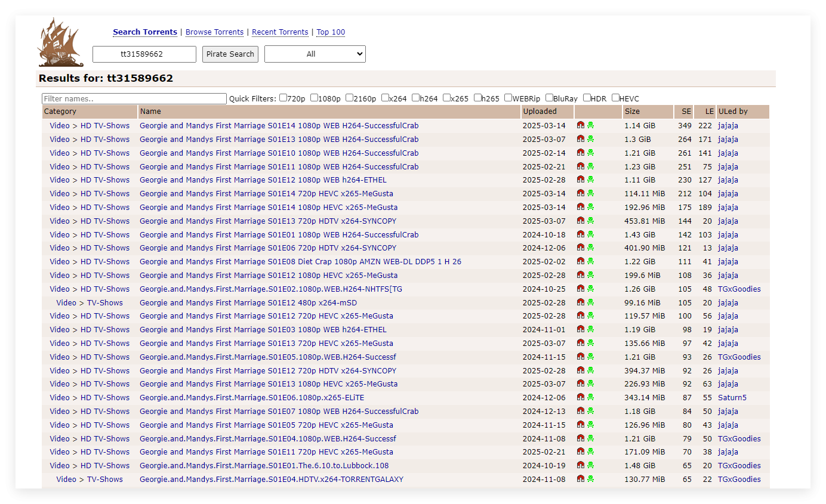Enable the 1080p quick filter checkbox
Screen dimensions: 826x504
pos(314,98)
